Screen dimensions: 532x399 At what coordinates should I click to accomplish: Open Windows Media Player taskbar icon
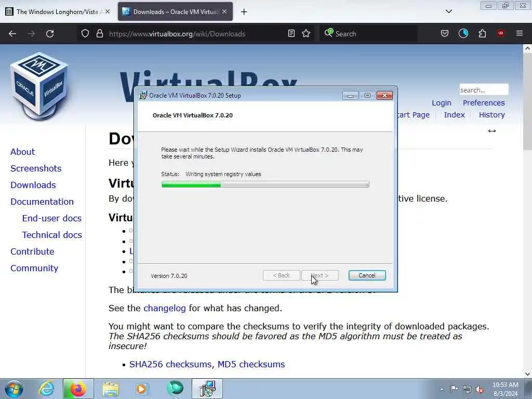[x=142, y=389]
